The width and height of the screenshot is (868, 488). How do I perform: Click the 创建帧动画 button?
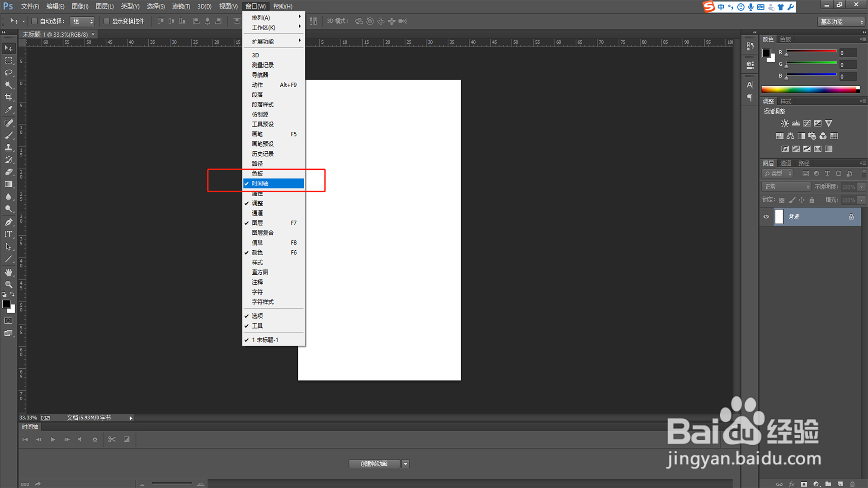[x=374, y=464]
